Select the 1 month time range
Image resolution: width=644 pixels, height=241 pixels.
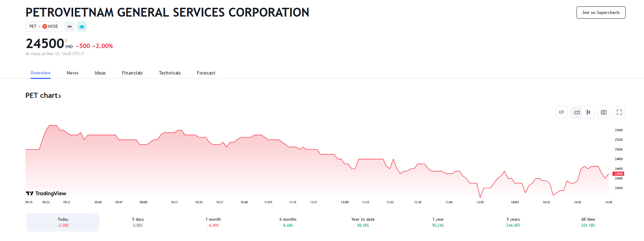pos(213,222)
